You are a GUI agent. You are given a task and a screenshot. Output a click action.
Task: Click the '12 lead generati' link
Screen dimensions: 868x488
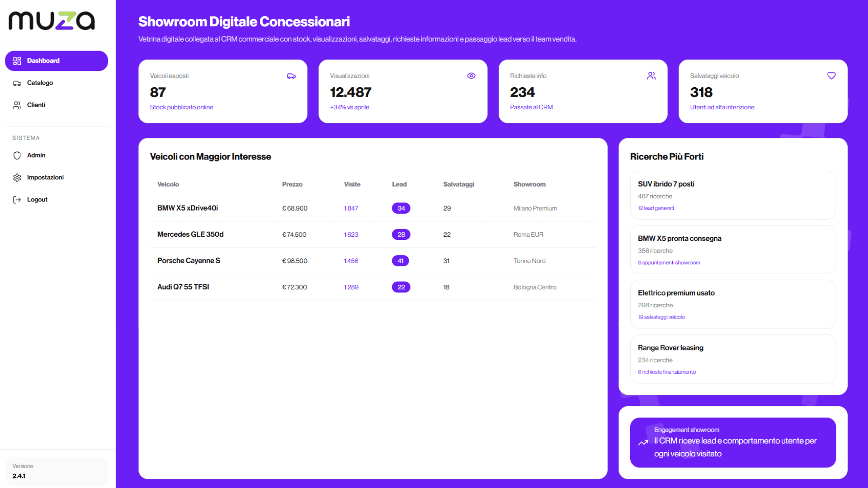point(656,208)
